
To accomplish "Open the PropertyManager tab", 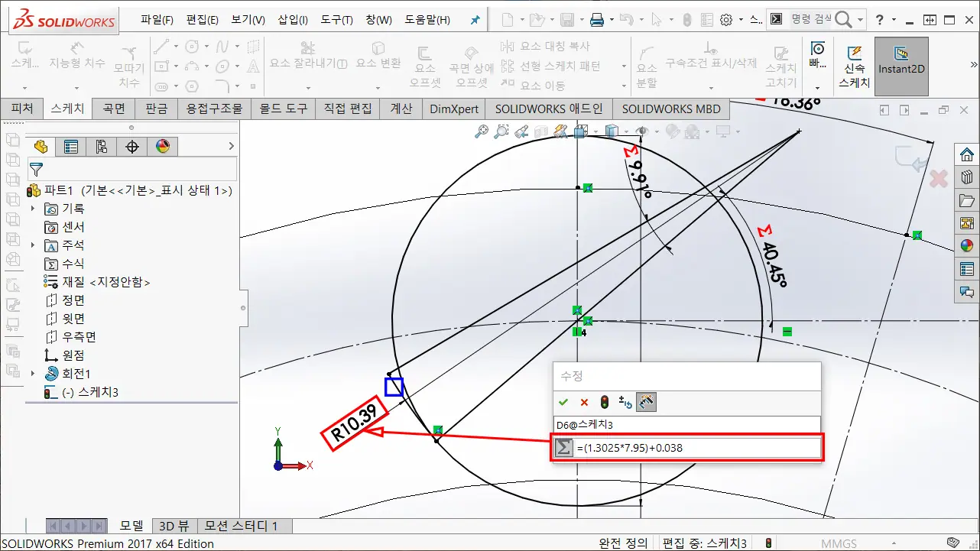I will point(71,146).
